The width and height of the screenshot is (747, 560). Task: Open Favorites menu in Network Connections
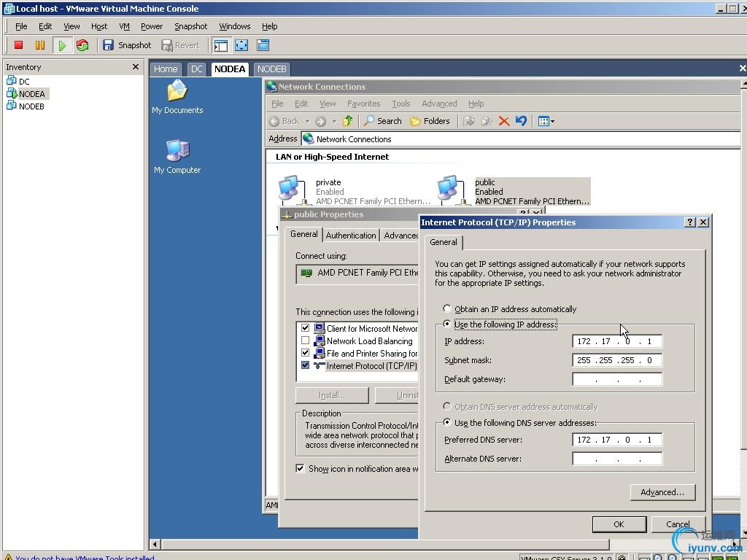click(363, 104)
